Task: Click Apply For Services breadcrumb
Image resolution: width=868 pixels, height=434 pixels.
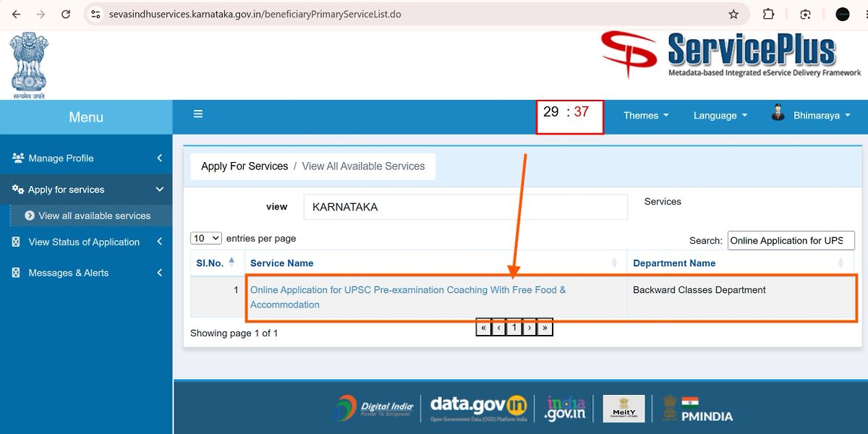Action: [x=244, y=166]
